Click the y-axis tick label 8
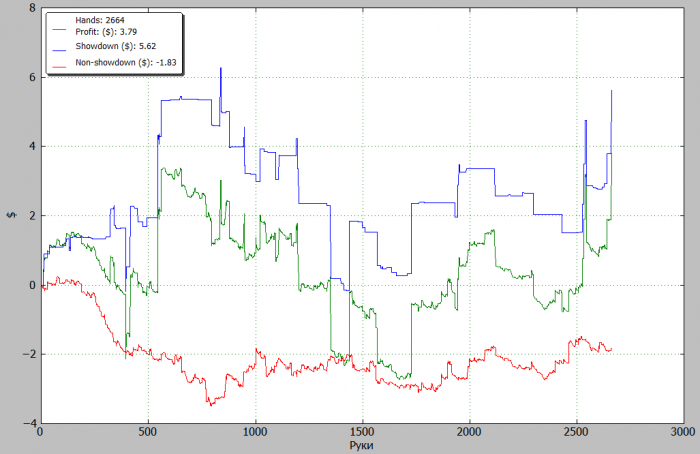This screenshot has height=454, width=700. 32,8
